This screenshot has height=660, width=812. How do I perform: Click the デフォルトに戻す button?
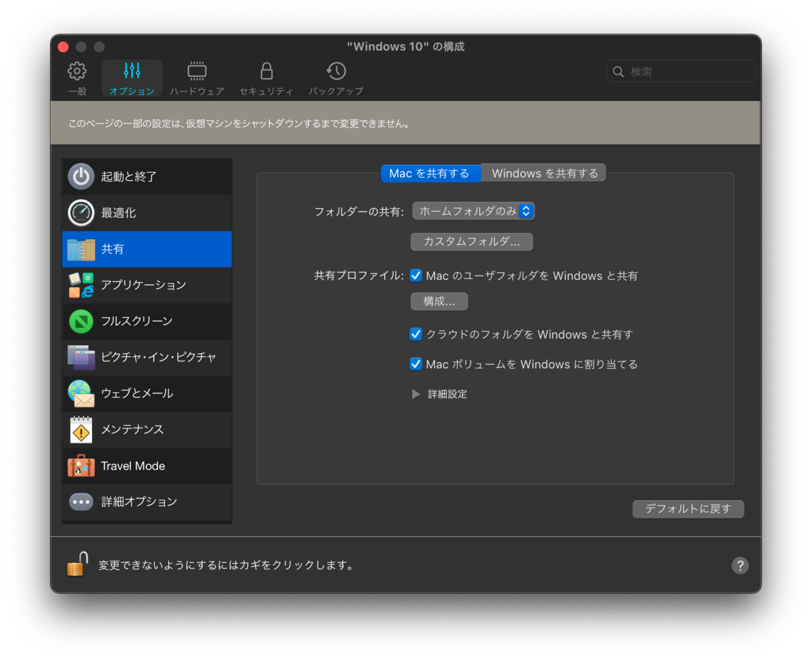click(x=688, y=509)
